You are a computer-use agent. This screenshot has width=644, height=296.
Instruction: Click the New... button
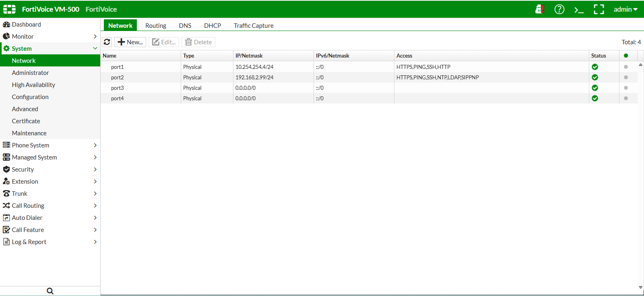tap(130, 42)
